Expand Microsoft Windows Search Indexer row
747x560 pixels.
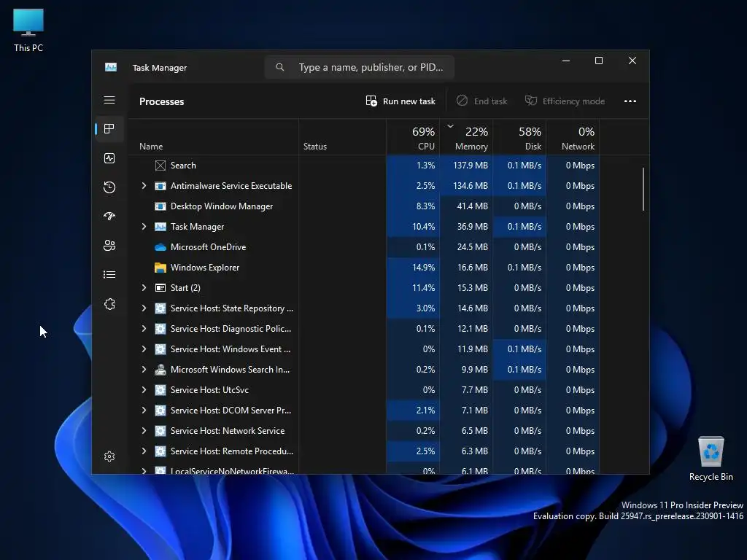click(x=144, y=370)
